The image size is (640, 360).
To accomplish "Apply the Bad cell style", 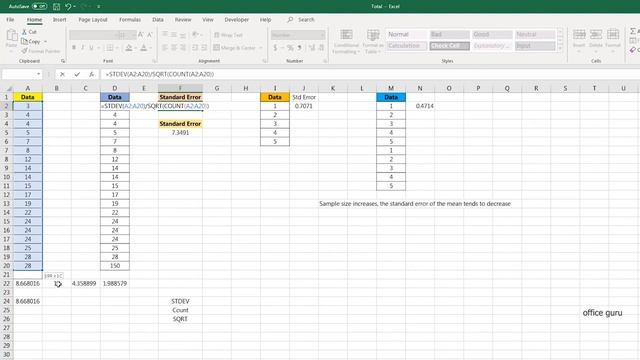I will click(x=449, y=35).
